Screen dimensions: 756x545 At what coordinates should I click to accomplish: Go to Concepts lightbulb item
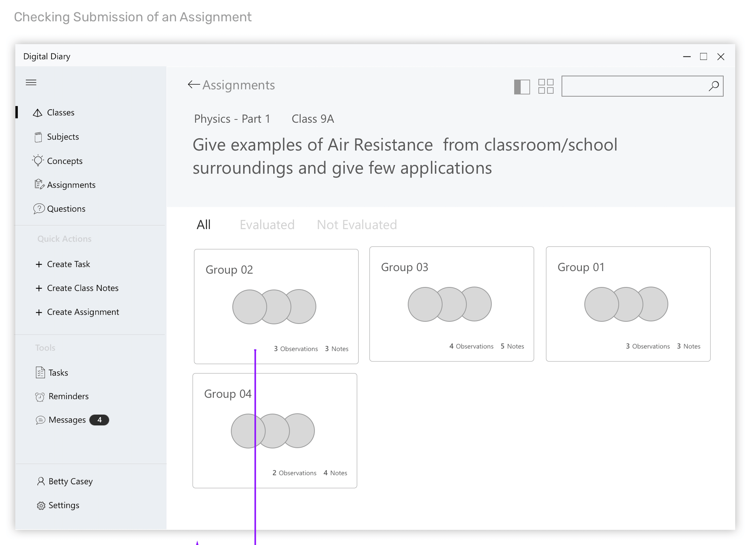[x=64, y=161]
